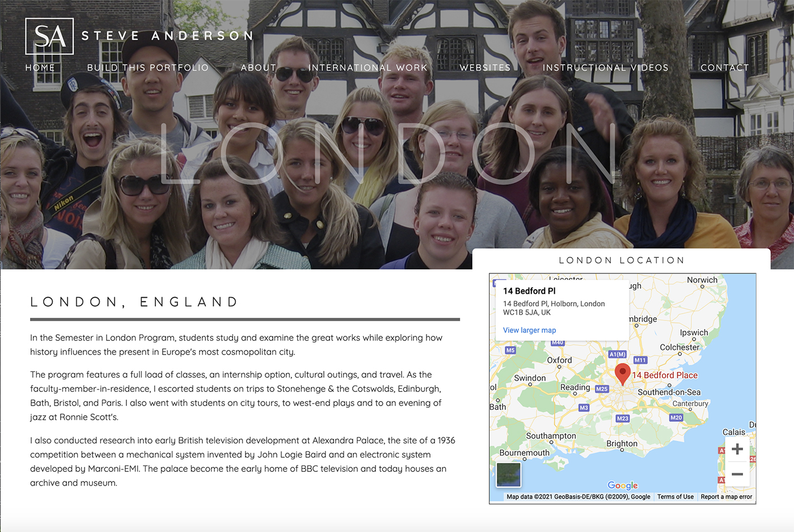Viewport: 794px width, 532px height.
Task: Switch map to satellite view thumbnail
Action: (x=508, y=475)
